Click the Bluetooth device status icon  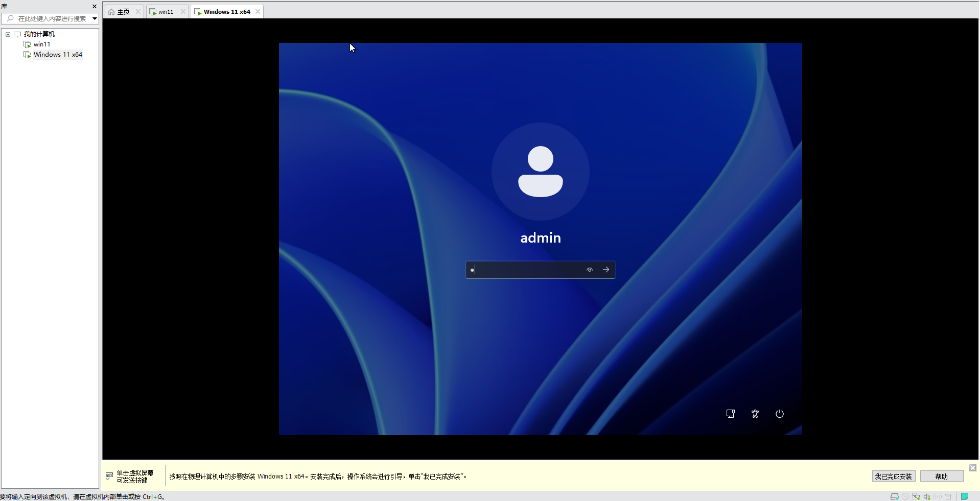tap(938, 496)
